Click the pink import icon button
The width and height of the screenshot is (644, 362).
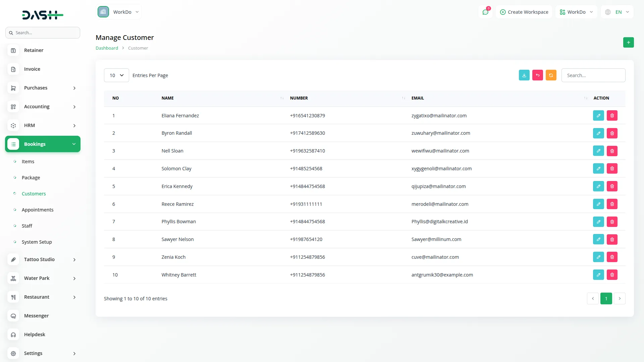click(537, 75)
